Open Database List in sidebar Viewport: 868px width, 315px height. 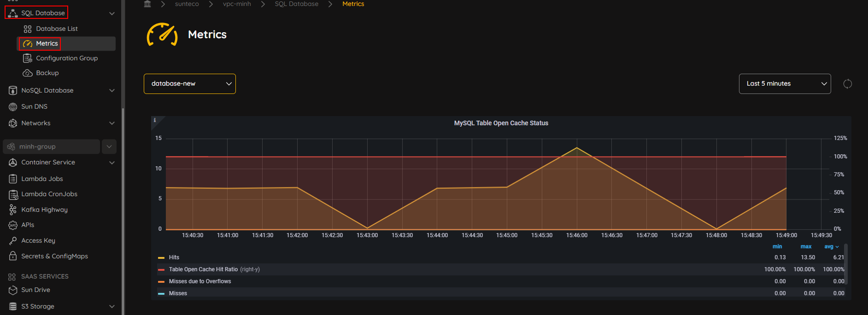[57, 29]
